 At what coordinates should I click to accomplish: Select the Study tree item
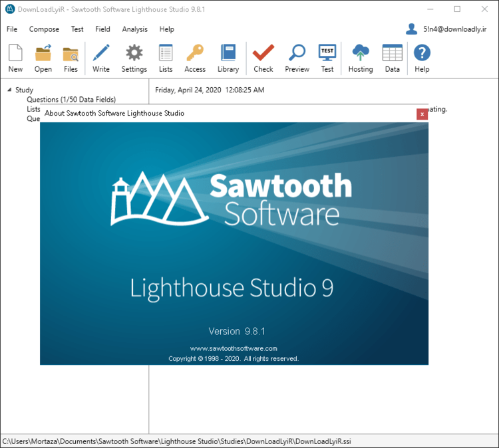(24, 90)
